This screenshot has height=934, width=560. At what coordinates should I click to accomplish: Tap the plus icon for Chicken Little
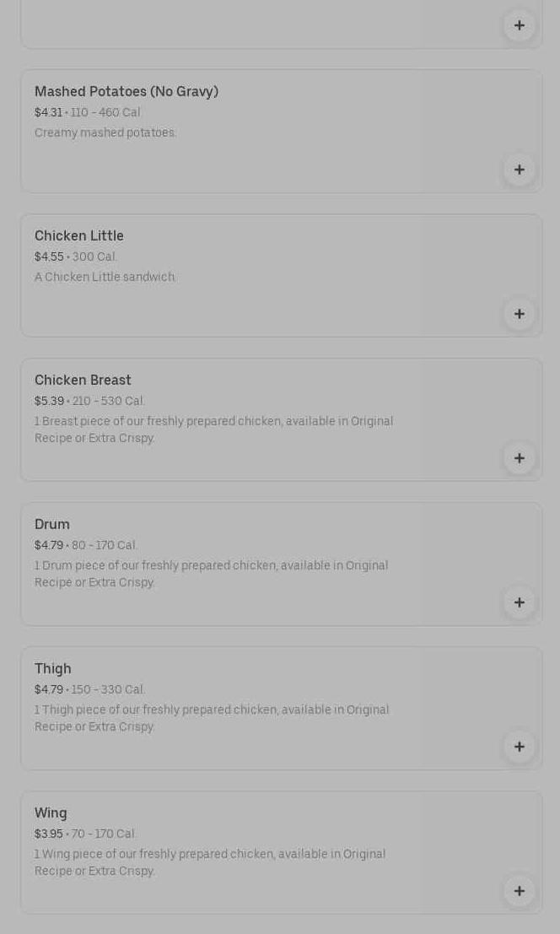click(x=519, y=314)
